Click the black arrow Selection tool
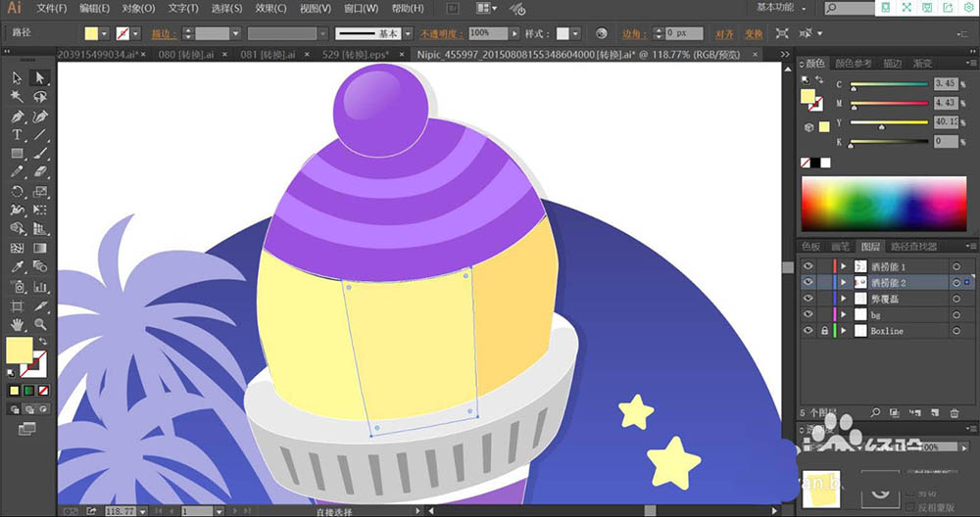 click(18, 78)
